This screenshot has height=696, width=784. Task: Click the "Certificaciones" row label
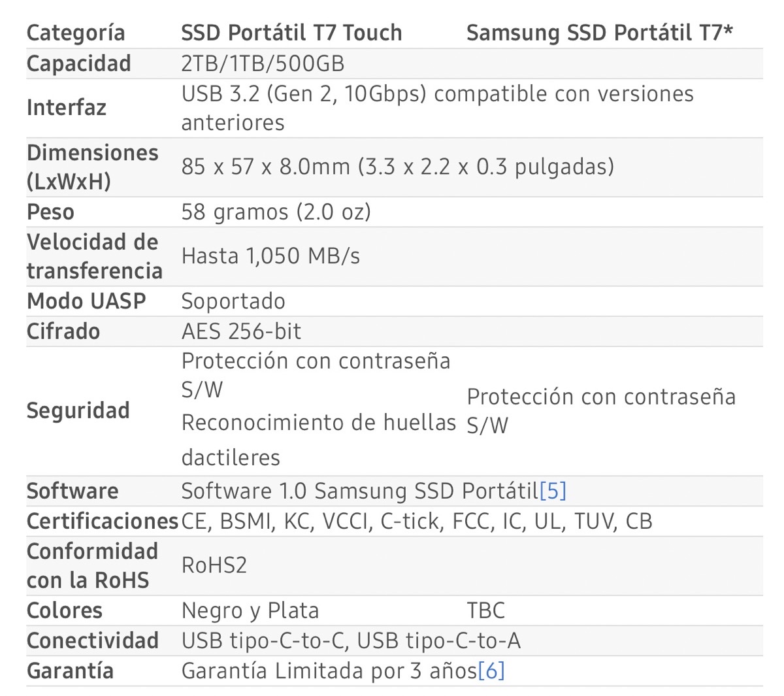pyautogui.click(x=102, y=522)
